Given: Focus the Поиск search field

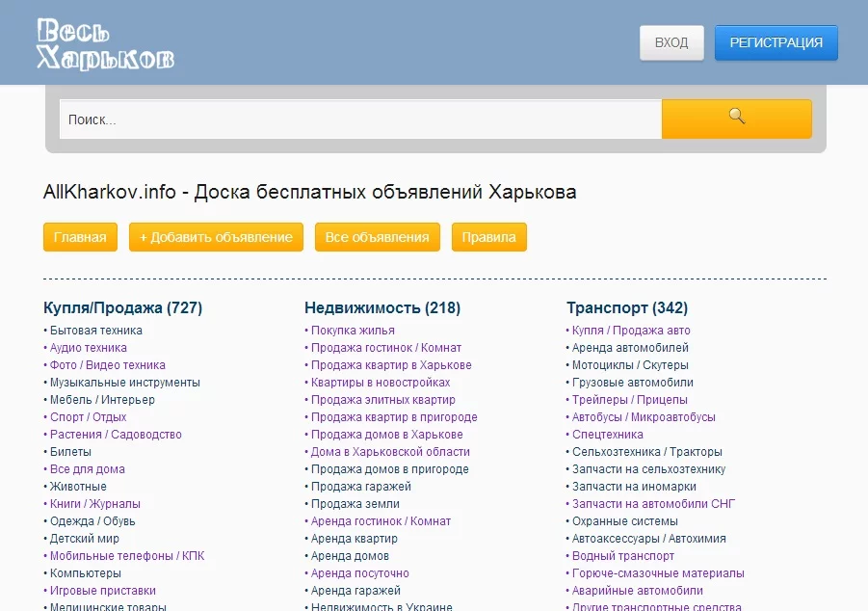Looking at the screenshot, I should tap(360, 120).
